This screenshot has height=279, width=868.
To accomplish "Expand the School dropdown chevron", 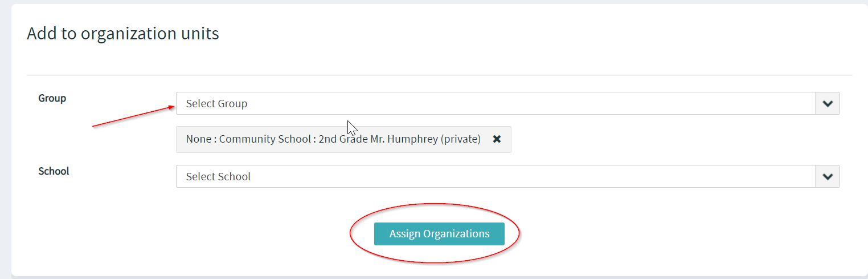I will [x=828, y=177].
